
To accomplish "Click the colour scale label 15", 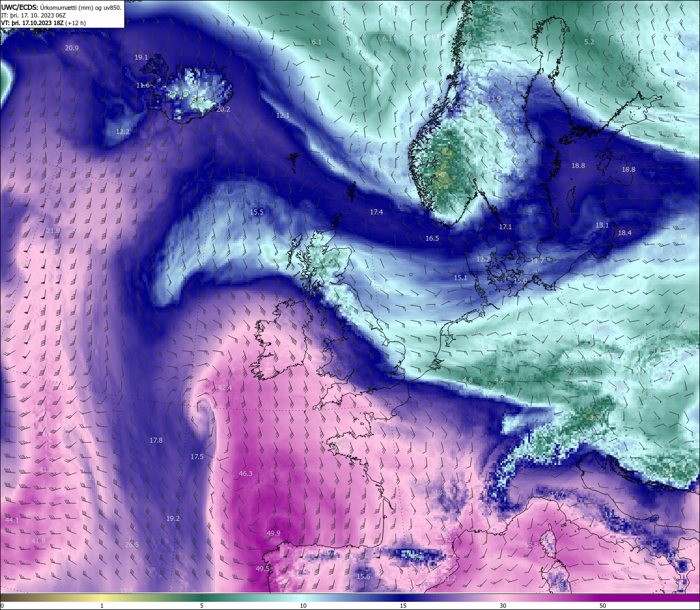I will [403, 606].
